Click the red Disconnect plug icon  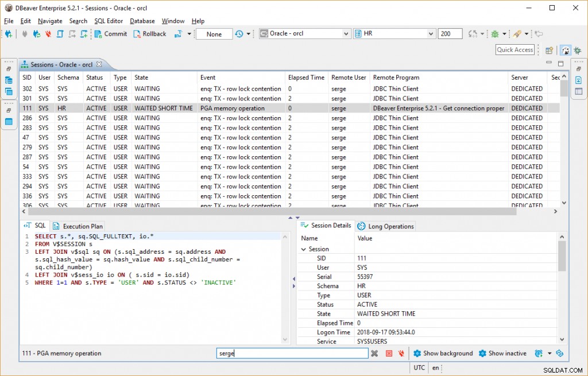(48, 34)
